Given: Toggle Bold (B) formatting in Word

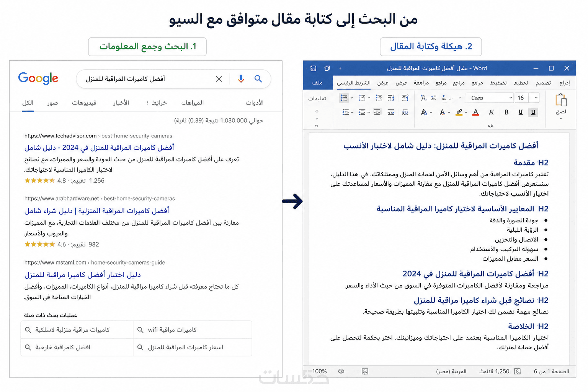Looking at the screenshot, I should pyautogui.click(x=506, y=112).
